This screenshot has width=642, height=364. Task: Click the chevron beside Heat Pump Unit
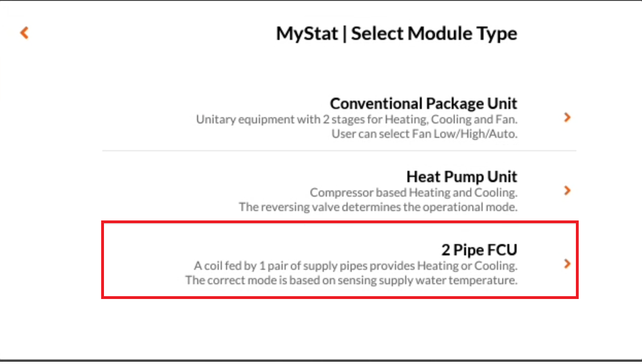(x=567, y=190)
